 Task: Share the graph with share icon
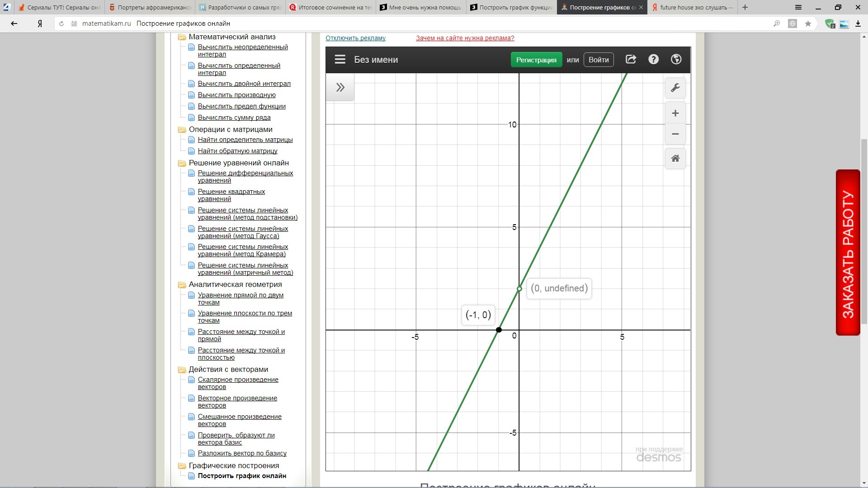631,59
